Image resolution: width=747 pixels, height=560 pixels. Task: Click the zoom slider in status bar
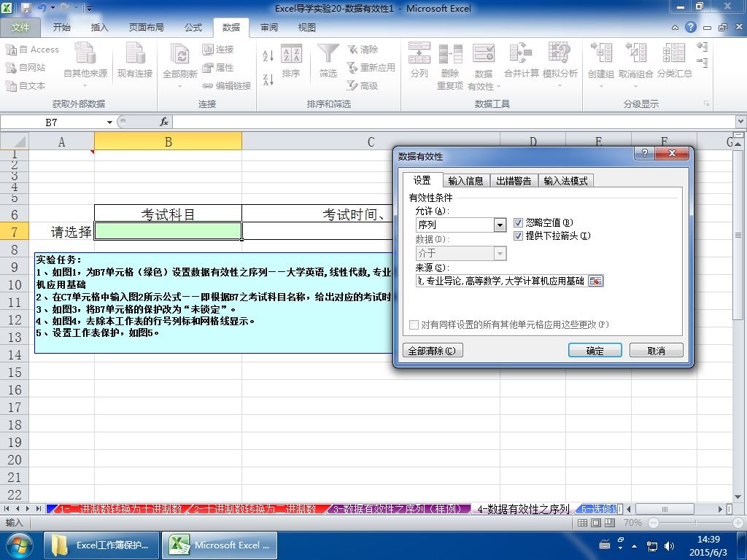point(695,523)
